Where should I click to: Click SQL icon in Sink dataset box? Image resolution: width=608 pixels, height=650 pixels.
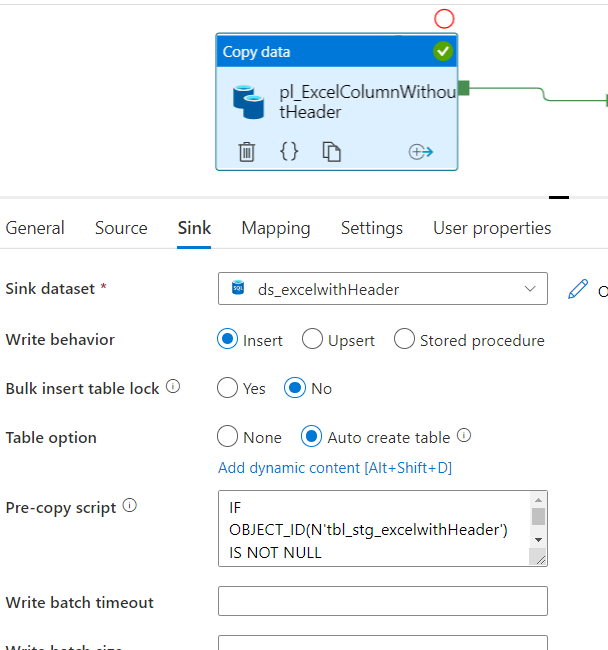238,288
